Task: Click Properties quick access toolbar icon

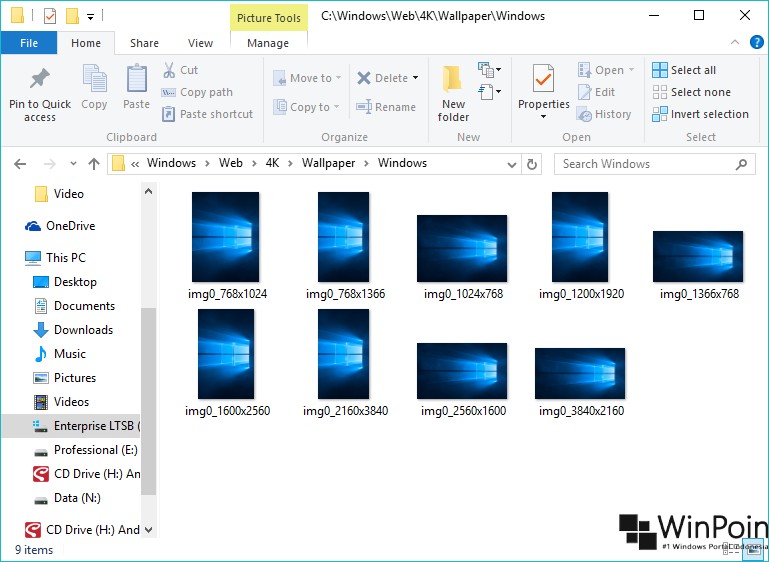Action: coord(50,17)
